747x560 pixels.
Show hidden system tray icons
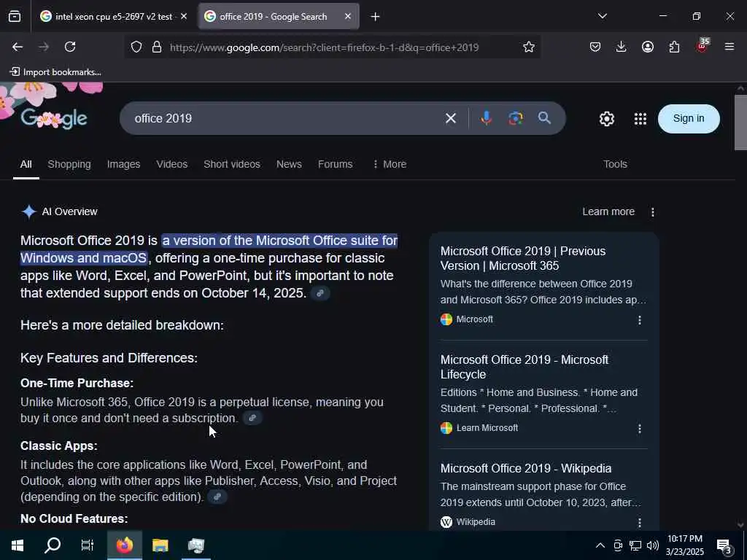600,545
